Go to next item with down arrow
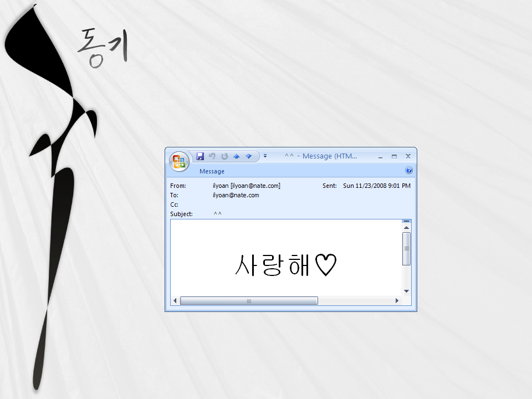The width and height of the screenshot is (532, 399). pyautogui.click(x=249, y=156)
